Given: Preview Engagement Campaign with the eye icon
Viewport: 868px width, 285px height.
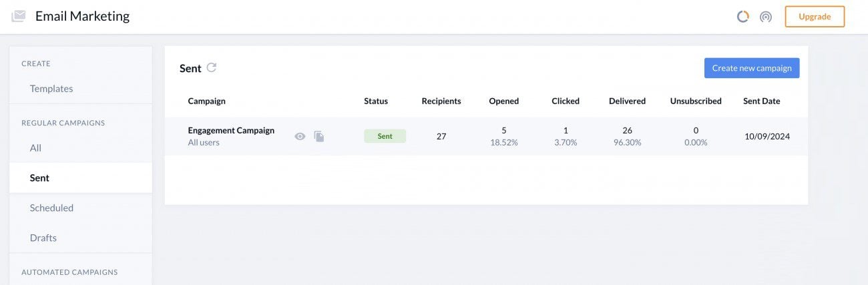Looking at the screenshot, I should coord(300,136).
